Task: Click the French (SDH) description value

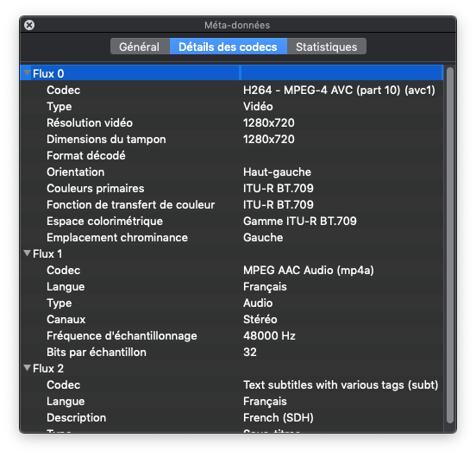Action: [279, 418]
